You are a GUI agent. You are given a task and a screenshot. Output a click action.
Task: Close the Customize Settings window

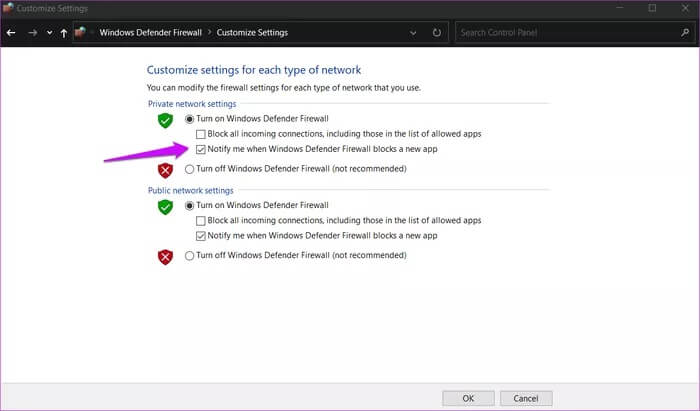pyautogui.click(x=685, y=8)
